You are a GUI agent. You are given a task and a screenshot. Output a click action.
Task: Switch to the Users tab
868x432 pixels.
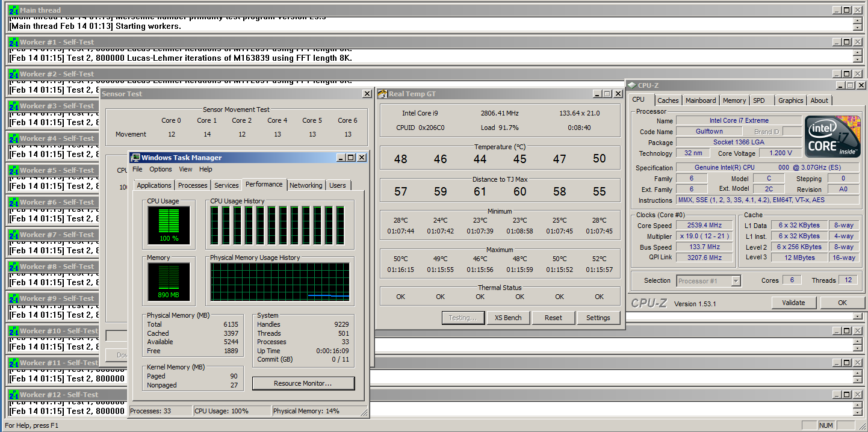click(338, 185)
